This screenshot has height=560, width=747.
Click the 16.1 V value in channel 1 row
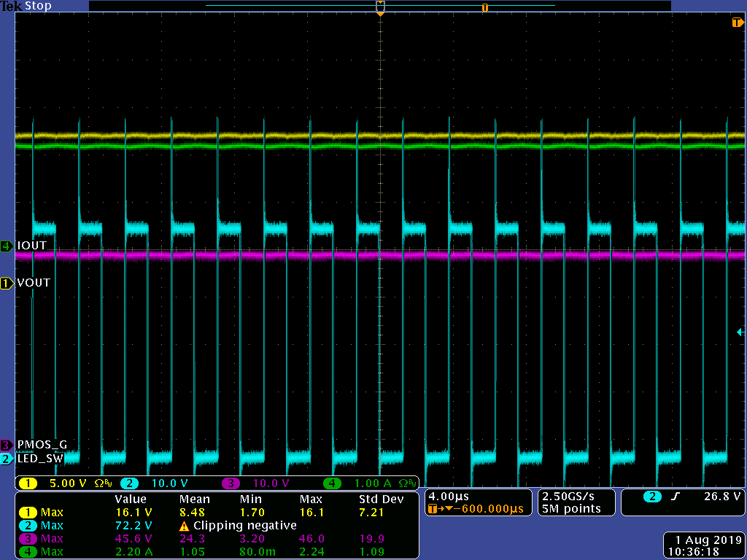pos(133,513)
